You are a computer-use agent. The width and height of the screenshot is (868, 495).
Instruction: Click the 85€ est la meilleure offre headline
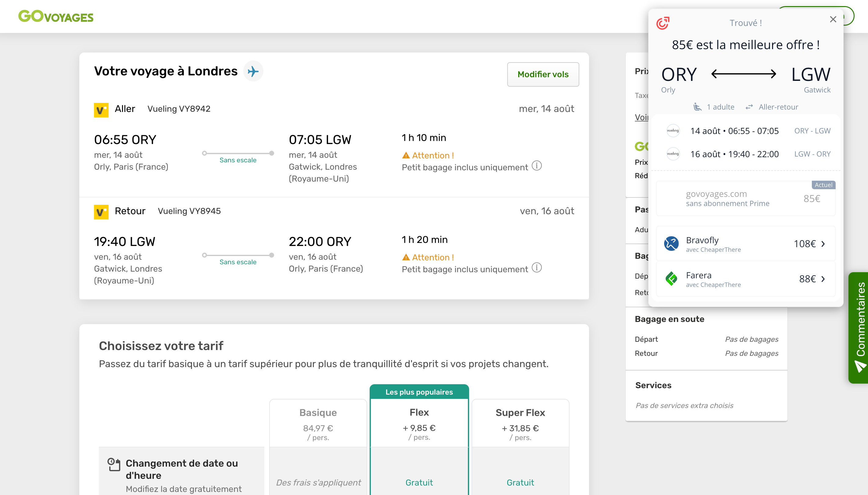click(x=746, y=45)
